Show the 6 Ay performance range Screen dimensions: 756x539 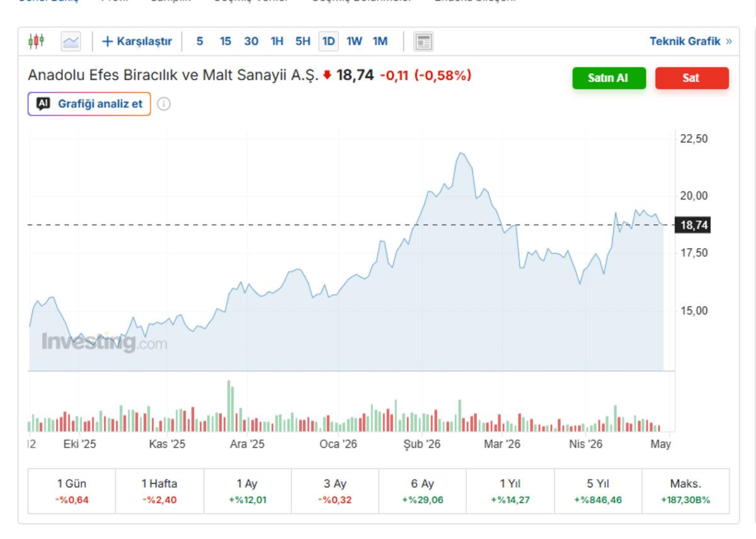tap(422, 491)
